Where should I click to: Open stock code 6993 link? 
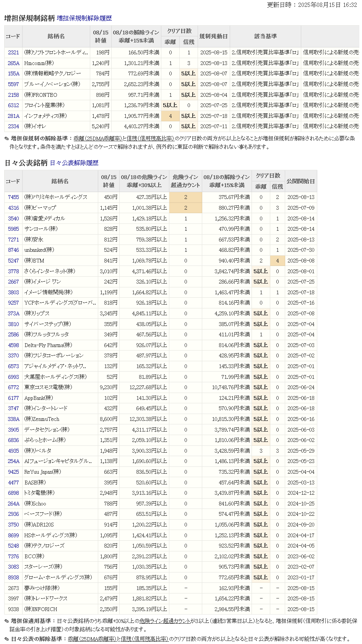click(13, 377)
